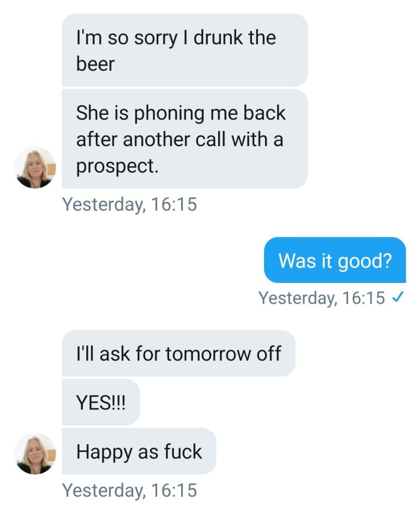Click the word 'Happy' in the last bubble

coord(104,451)
